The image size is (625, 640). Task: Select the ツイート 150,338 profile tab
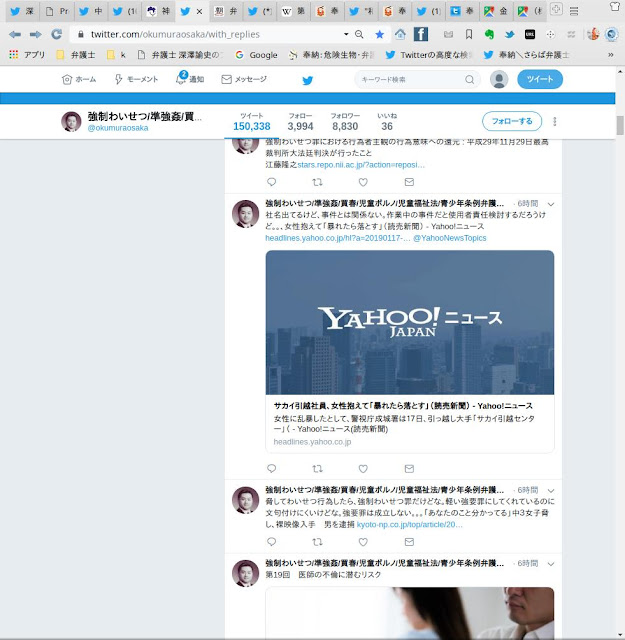[x=251, y=122]
